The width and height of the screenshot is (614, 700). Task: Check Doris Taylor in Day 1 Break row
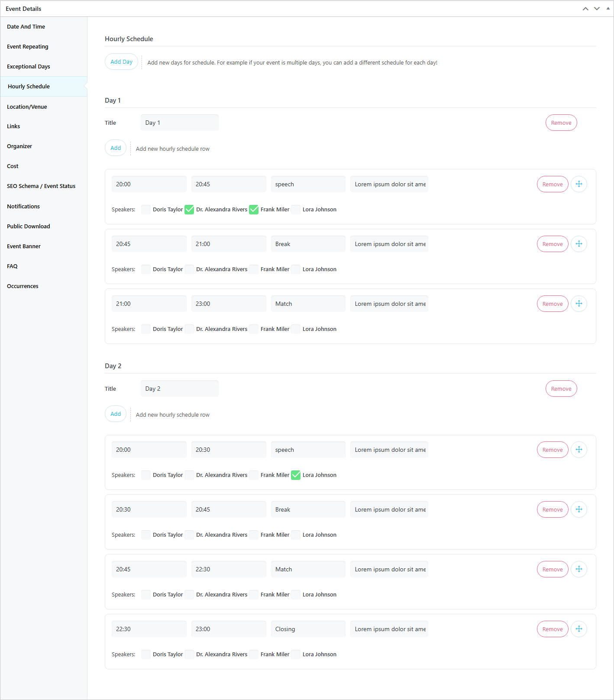point(146,269)
